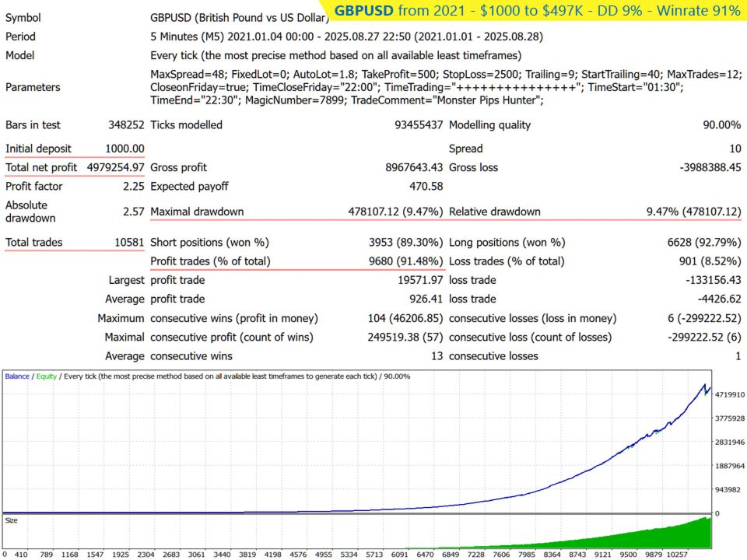Click the 4719910 y-axis label
The height and width of the screenshot is (560, 747).
pyautogui.click(x=730, y=395)
